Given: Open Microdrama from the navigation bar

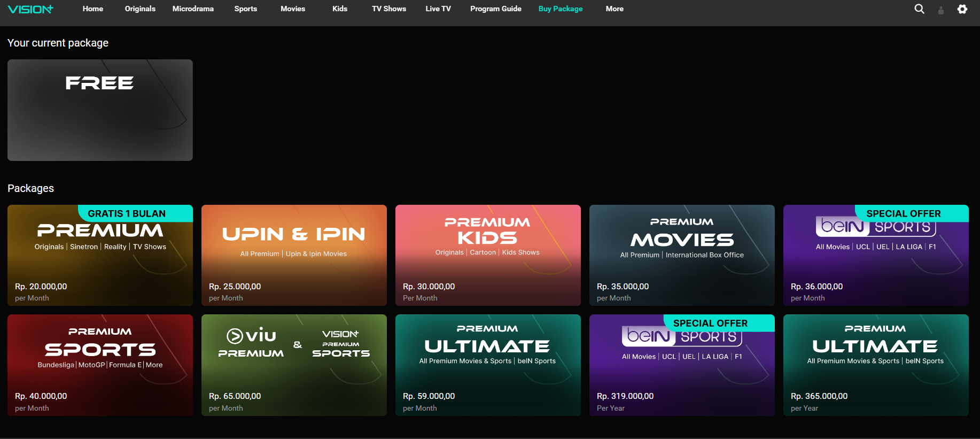Looking at the screenshot, I should [x=193, y=9].
